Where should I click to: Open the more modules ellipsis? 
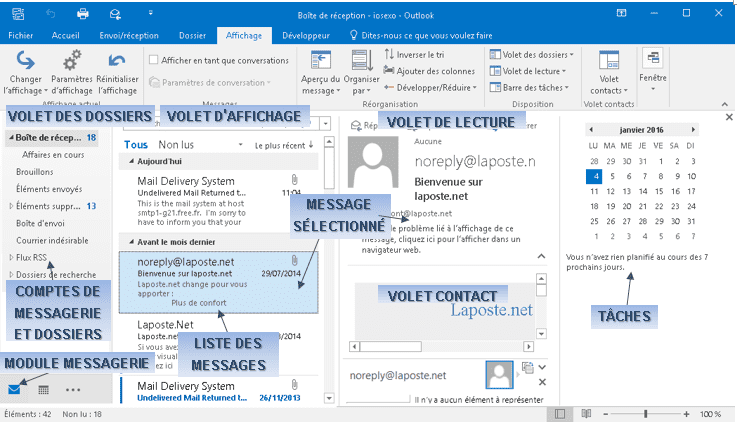pyautogui.click(x=73, y=390)
